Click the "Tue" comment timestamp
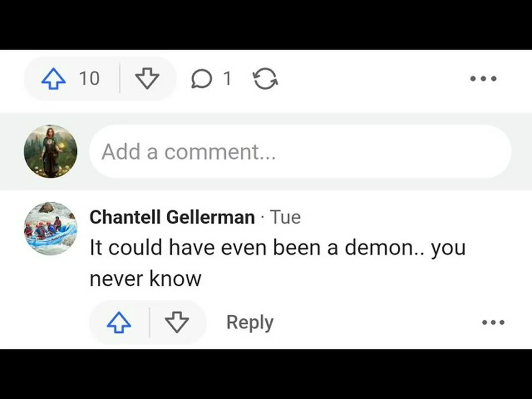The image size is (532, 399). pos(285,217)
